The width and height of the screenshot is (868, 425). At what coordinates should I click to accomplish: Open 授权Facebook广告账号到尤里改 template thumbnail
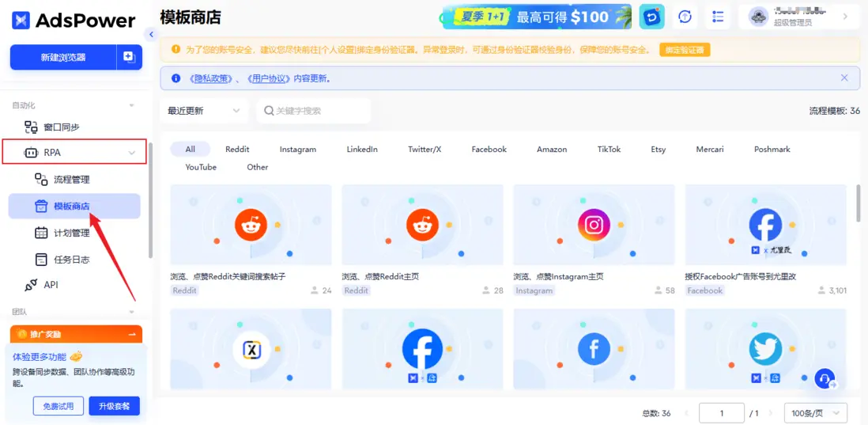(x=765, y=225)
